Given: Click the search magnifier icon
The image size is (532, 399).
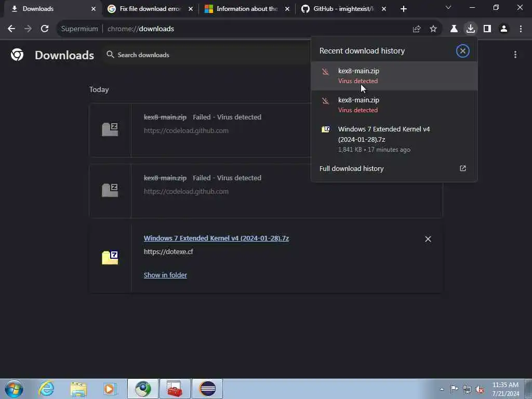Looking at the screenshot, I should [110, 55].
